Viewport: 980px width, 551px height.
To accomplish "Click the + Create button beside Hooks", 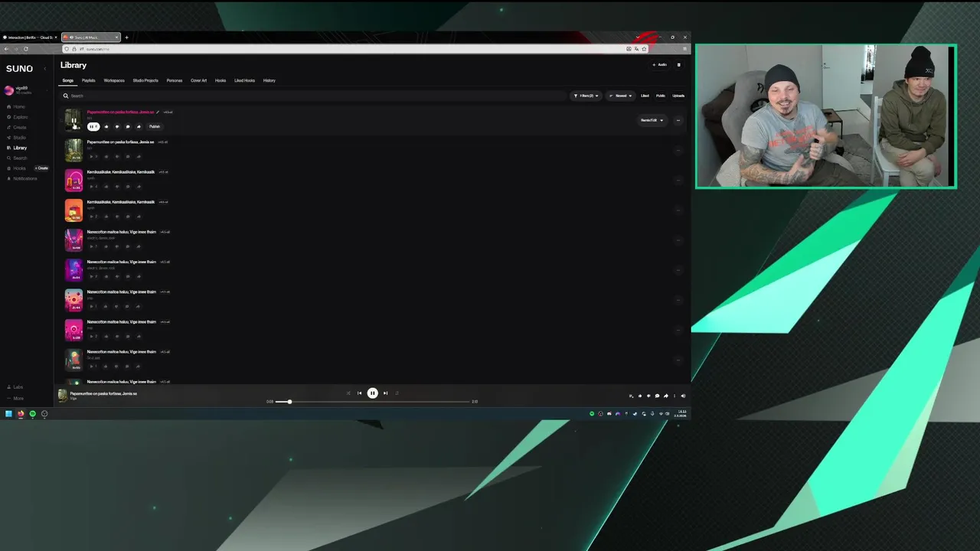I will [x=41, y=168].
